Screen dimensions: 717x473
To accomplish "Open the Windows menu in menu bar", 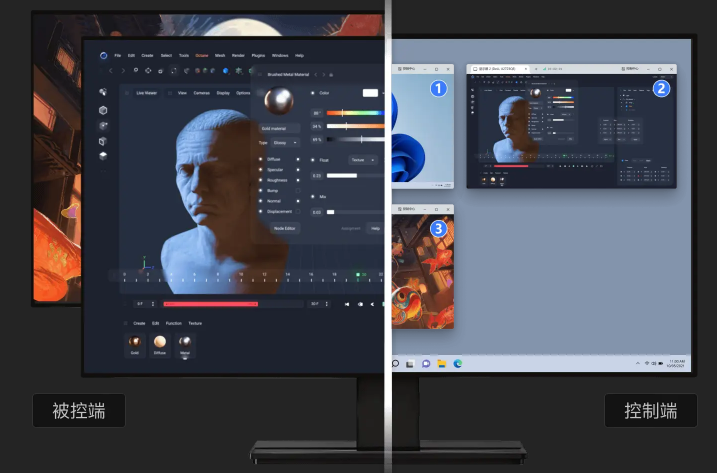I will click(x=280, y=55).
